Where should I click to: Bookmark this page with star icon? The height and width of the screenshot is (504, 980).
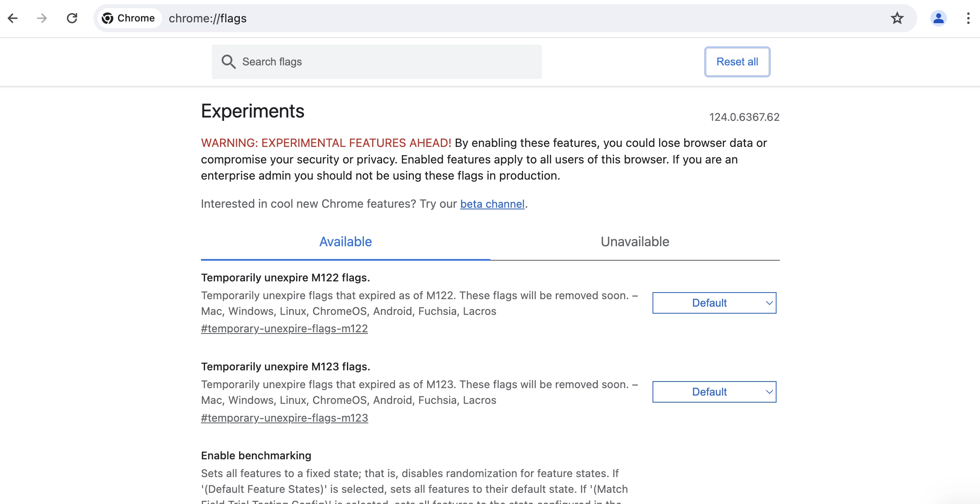[x=897, y=18]
